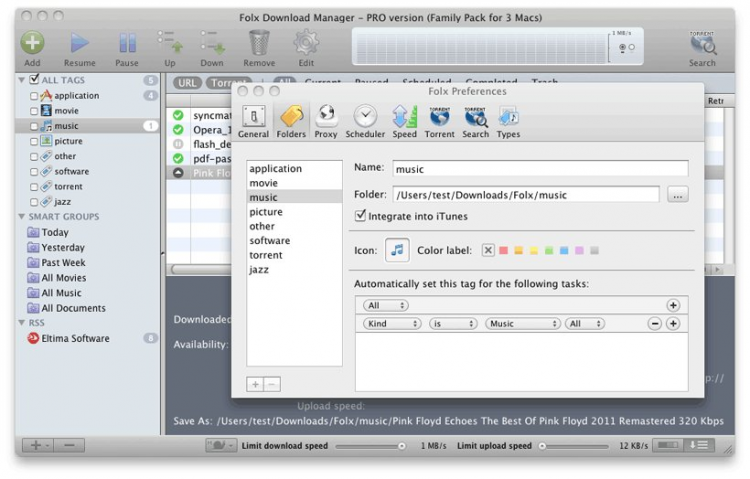Uncheck Integrate into iTunes checkbox

click(361, 216)
